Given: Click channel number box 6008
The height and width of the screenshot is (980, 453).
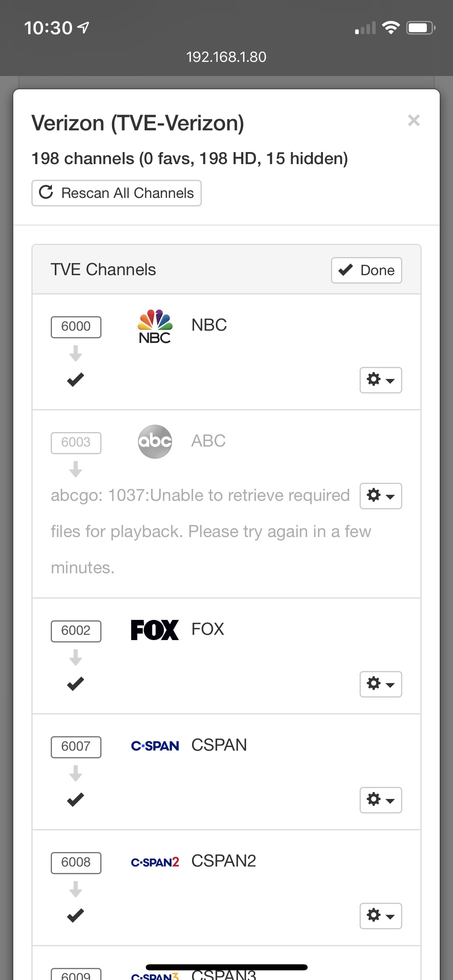Looking at the screenshot, I should coord(76,863).
